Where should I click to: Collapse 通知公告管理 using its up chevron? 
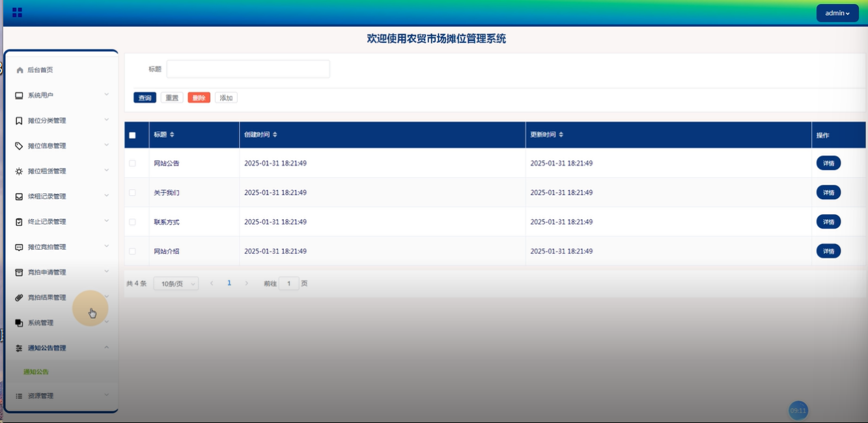click(107, 347)
